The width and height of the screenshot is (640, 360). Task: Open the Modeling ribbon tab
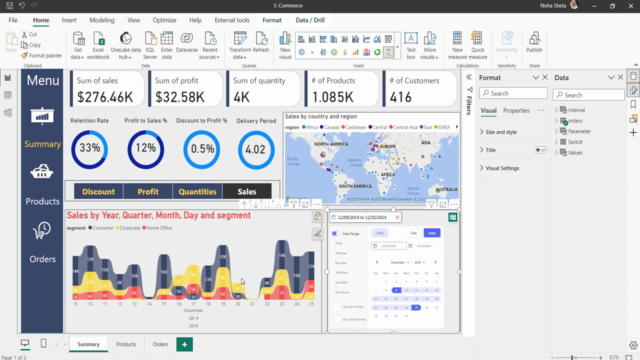(x=102, y=20)
